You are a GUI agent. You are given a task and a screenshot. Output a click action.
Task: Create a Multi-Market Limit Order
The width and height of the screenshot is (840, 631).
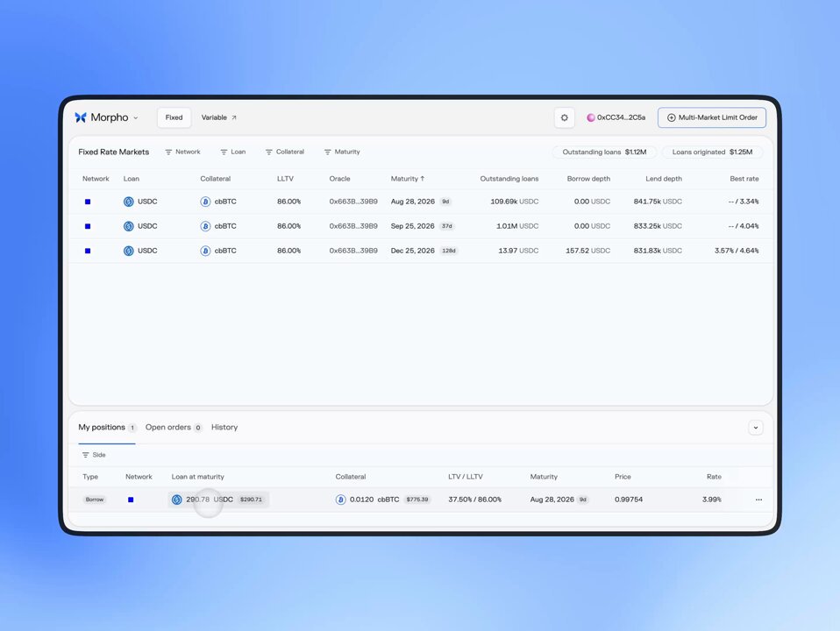pos(711,117)
